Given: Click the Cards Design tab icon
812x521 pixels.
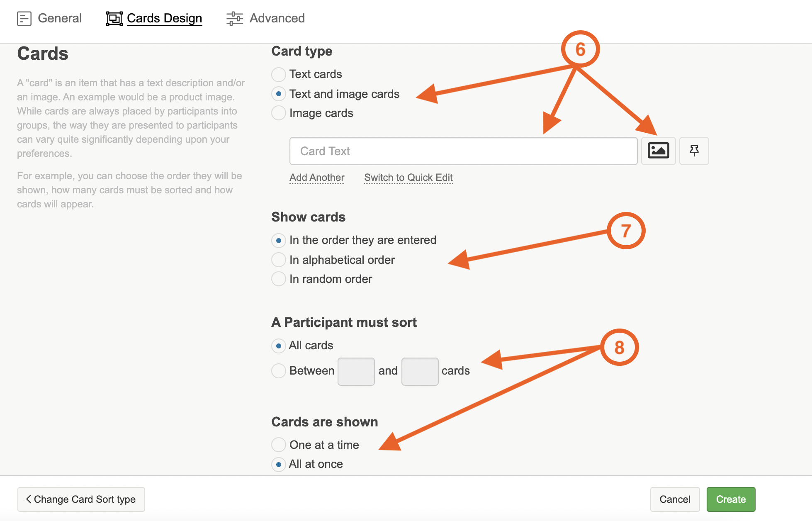Looking at the screenshot, I should pos(114,19).
